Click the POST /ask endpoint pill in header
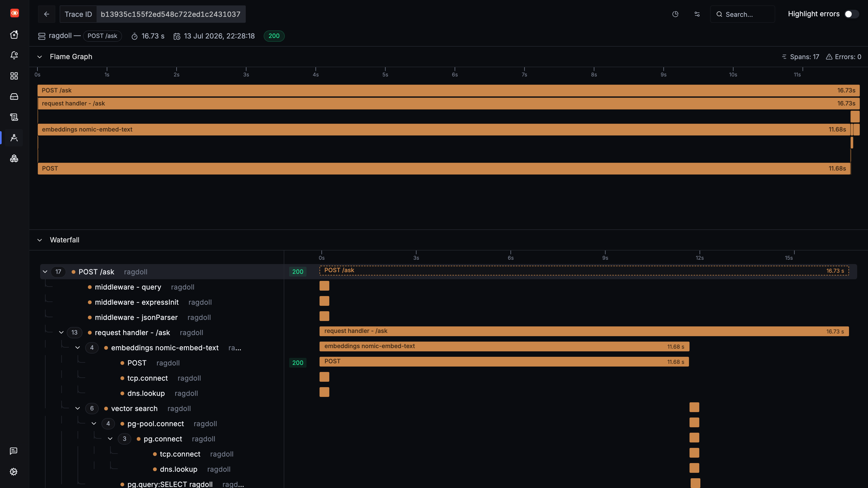The width and height of the screenshot is (868, 488). point(103,36)
